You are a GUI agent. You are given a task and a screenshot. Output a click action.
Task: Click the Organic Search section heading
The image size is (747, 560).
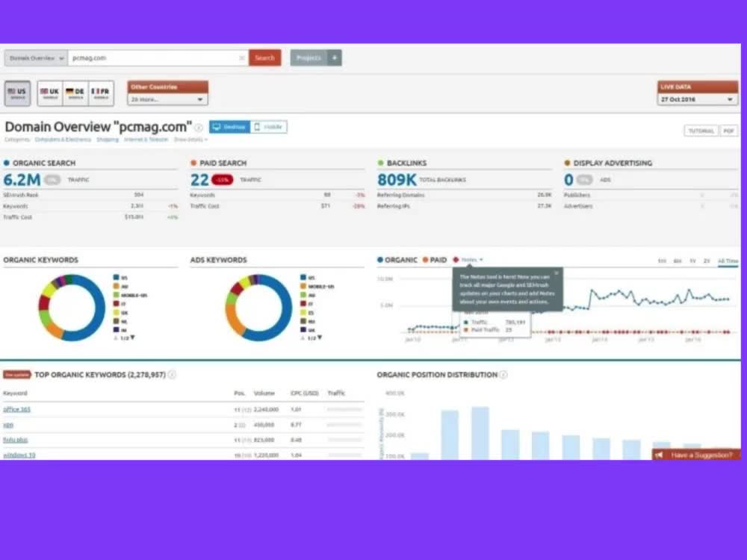coord(44,164)
